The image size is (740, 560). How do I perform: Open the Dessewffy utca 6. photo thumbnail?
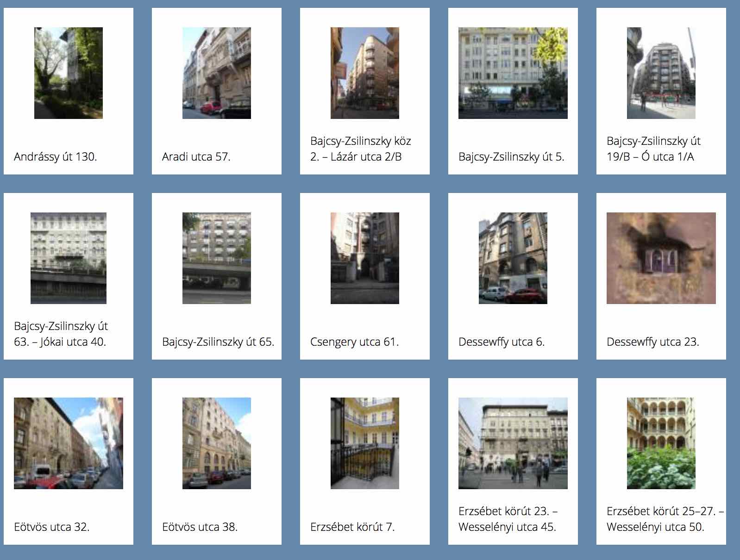tap(513, 258)
